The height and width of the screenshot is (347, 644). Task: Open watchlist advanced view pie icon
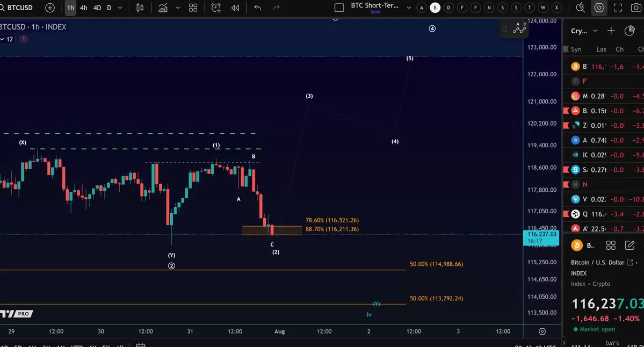tap(629, 31)
